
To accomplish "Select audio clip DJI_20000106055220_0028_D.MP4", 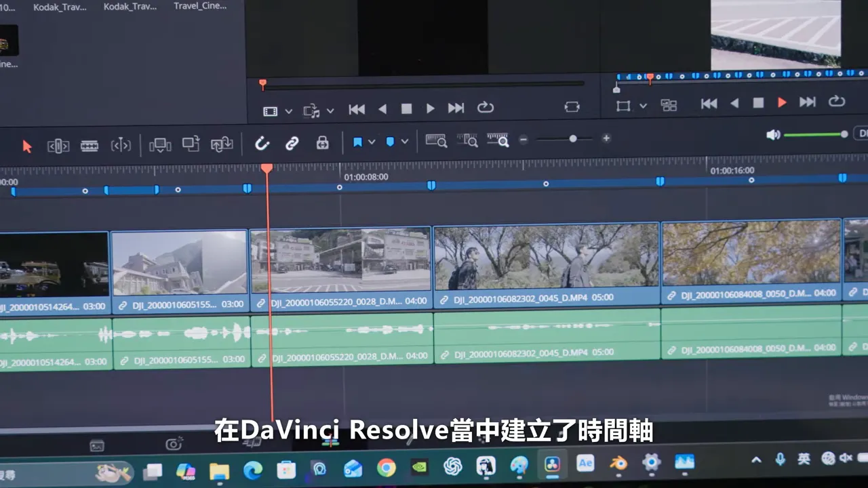I will 342,339.
